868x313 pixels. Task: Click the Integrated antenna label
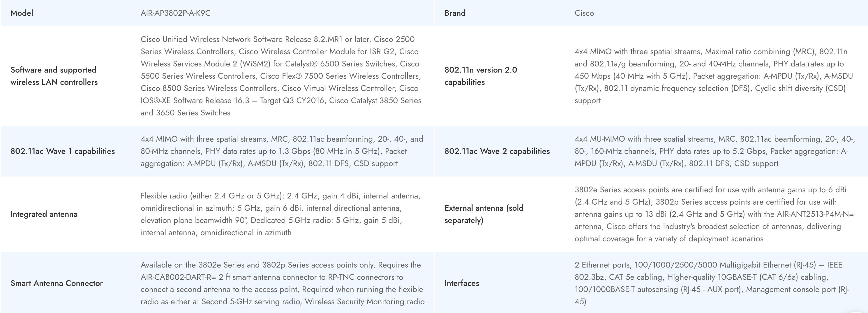point(44,214)
